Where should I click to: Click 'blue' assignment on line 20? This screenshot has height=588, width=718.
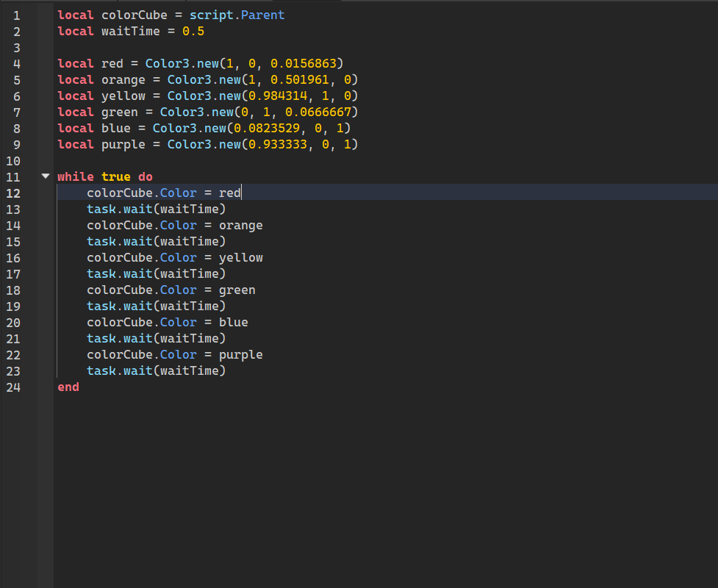[233, 323]
